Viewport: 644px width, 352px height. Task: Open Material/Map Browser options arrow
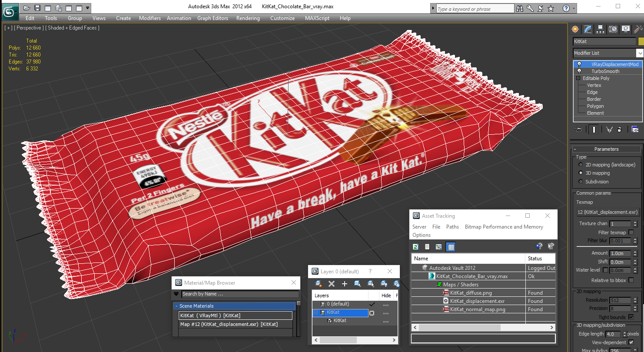click(x=176, y=294)
